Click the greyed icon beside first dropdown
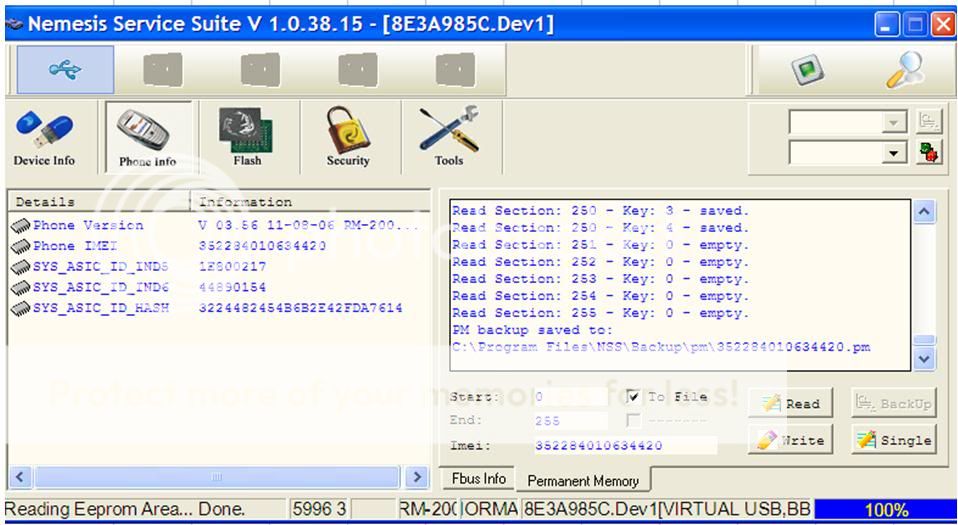This screenshot has height=525, width=958. coord(929,121)
